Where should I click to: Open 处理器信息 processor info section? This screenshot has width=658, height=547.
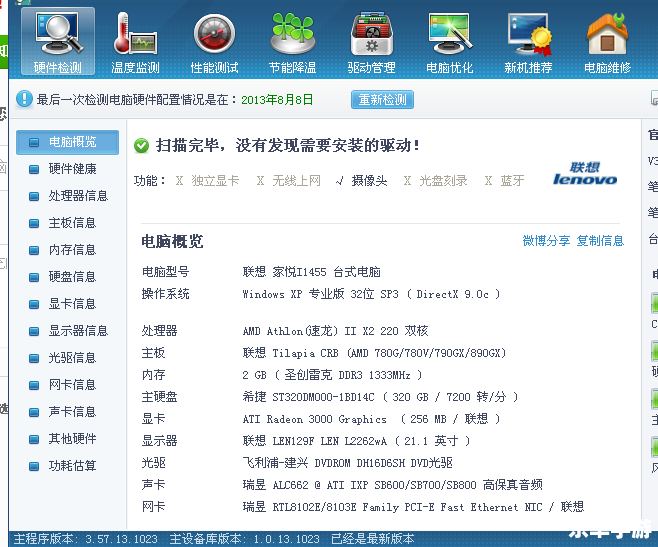[x=77, y=196]
